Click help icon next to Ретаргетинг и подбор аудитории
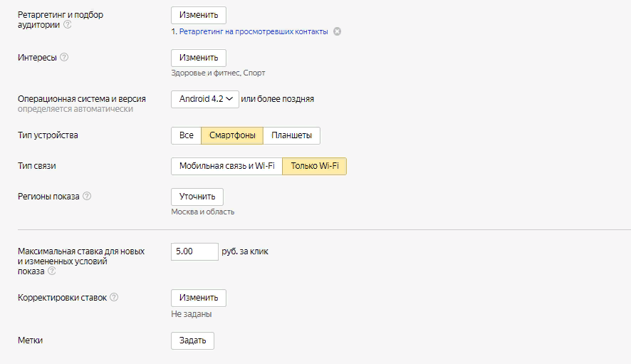 click(68, 25)
